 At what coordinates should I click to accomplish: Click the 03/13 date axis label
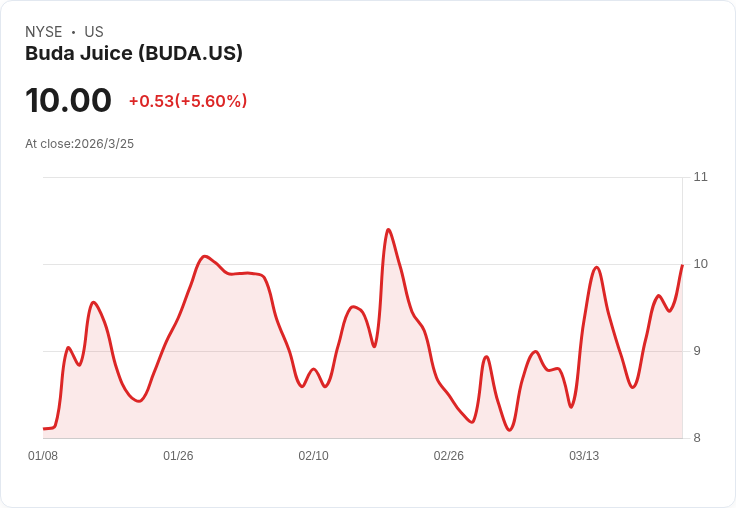584,456
